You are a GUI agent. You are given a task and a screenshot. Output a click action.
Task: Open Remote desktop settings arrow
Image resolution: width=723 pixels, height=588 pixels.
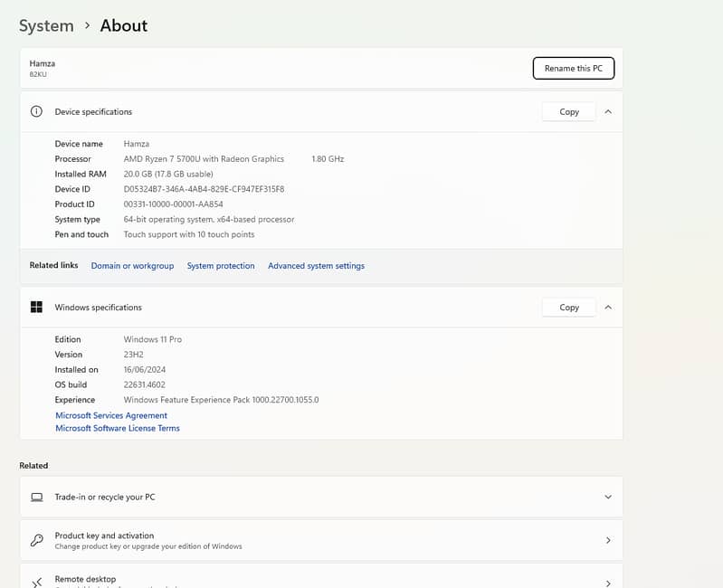pos(608,583)
